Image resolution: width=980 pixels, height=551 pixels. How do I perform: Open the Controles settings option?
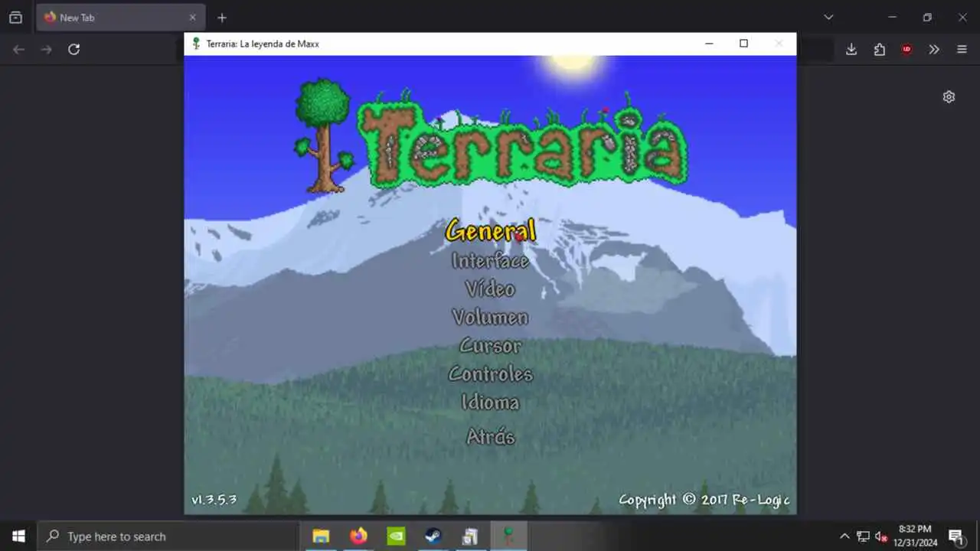coord(490,374)
